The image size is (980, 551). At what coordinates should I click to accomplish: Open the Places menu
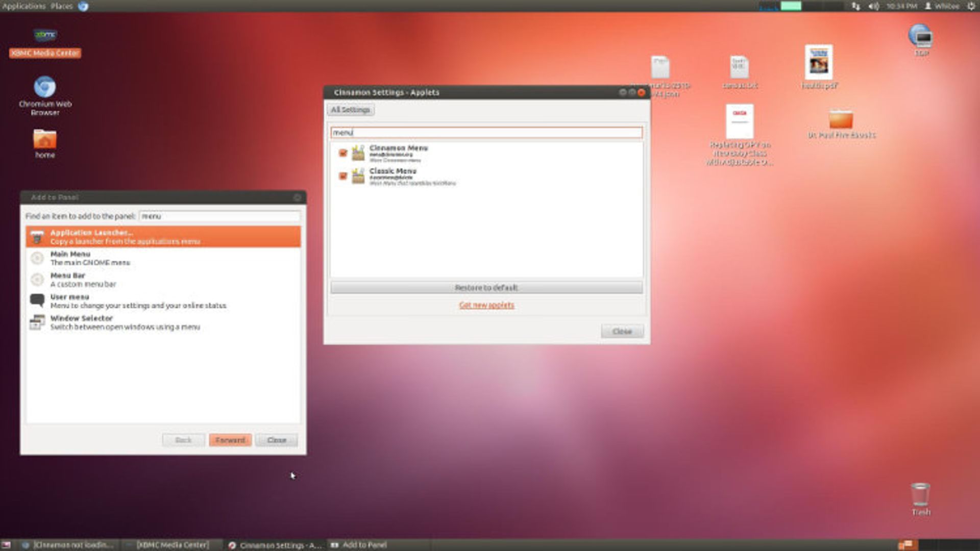tap(62, 6)
